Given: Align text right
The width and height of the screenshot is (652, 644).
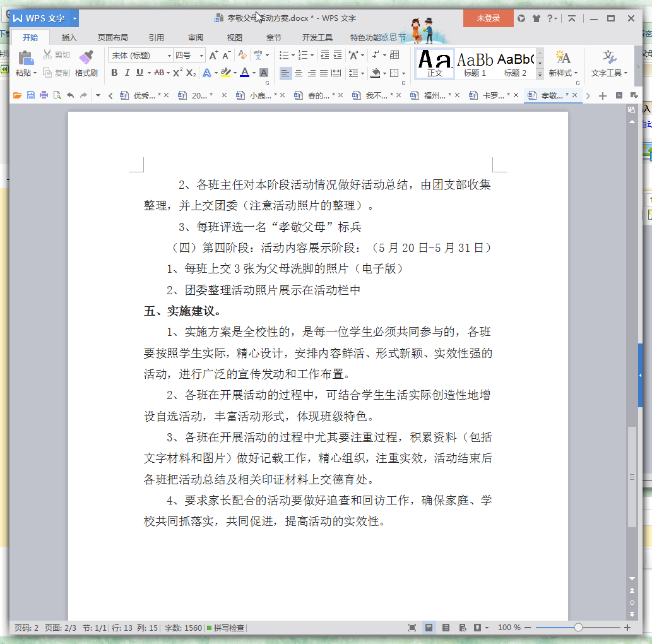Looking at the screenshot, I should click(x=311, y=73).
